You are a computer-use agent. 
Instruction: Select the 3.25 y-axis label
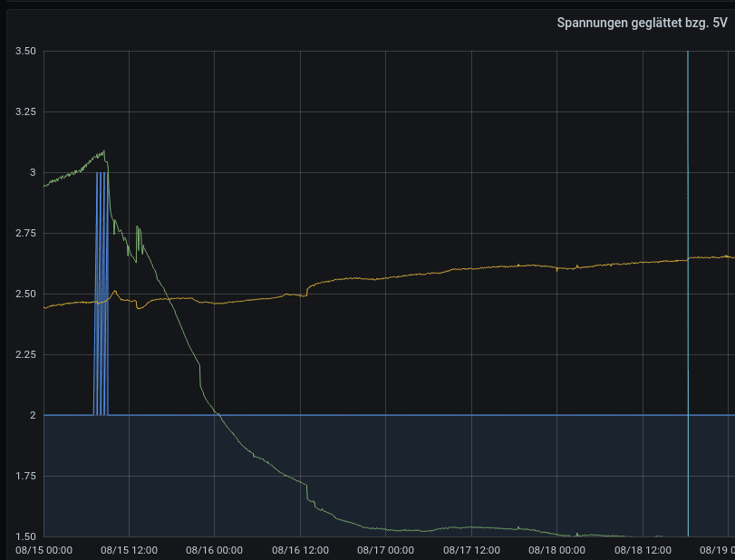pos(25,111)
